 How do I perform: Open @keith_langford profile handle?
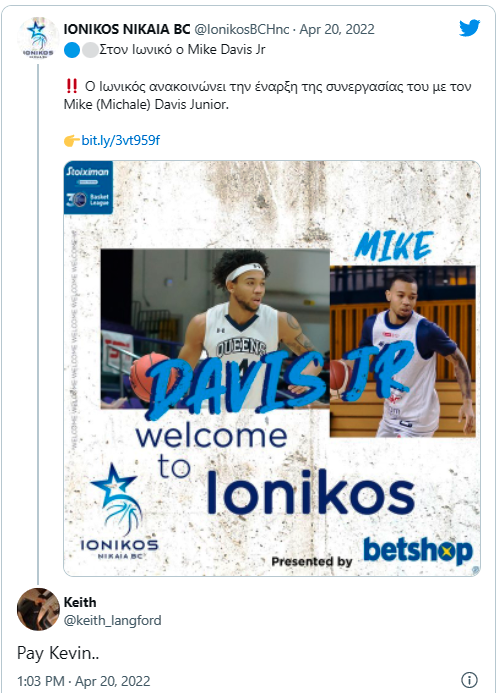click(112, 621)
